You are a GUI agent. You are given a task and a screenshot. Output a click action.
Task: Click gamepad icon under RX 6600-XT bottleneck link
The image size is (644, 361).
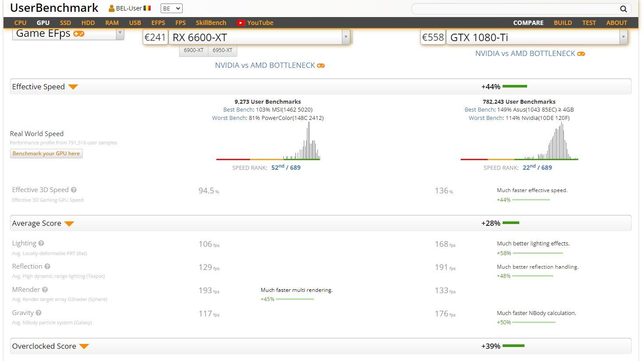(321, 66)
